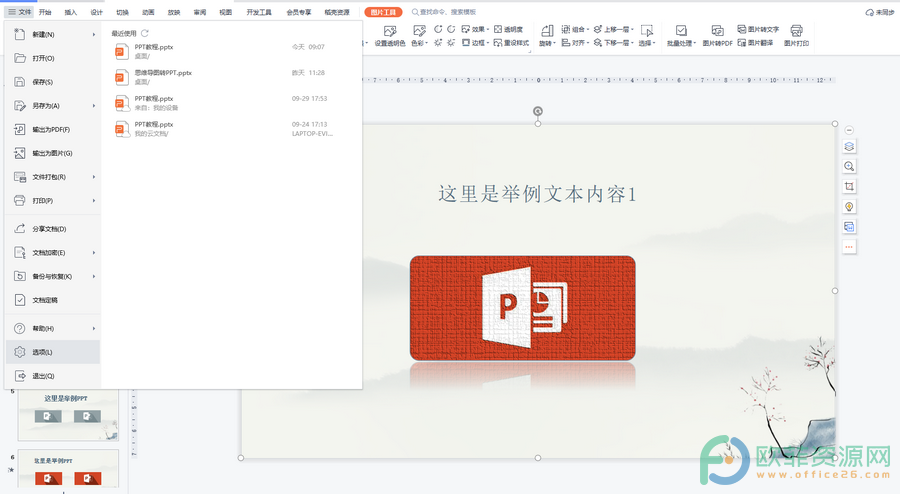The width and height of the screenshot is (900, 494).
Task: Choose 打印(P) in the file menu
Action: click(53, 201)
